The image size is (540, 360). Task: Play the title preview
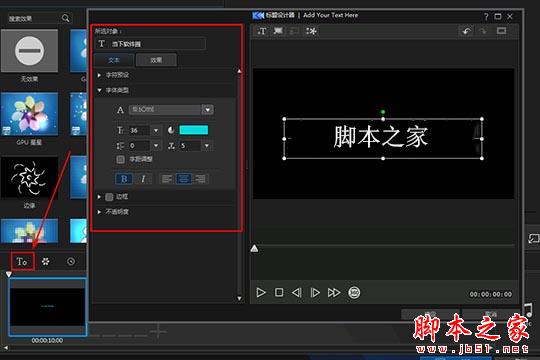(261, 292)
